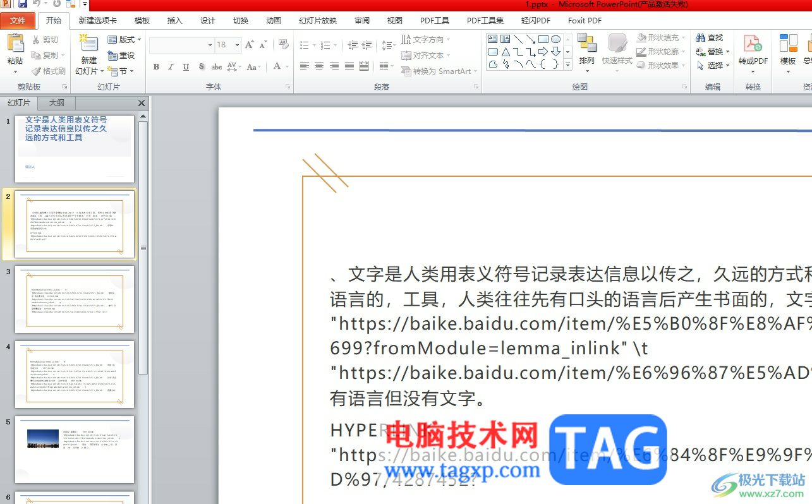812x504 pixels.
Task: Increase font size with the larger A icon
Action: pyautogui.click(x=250, y=45)
